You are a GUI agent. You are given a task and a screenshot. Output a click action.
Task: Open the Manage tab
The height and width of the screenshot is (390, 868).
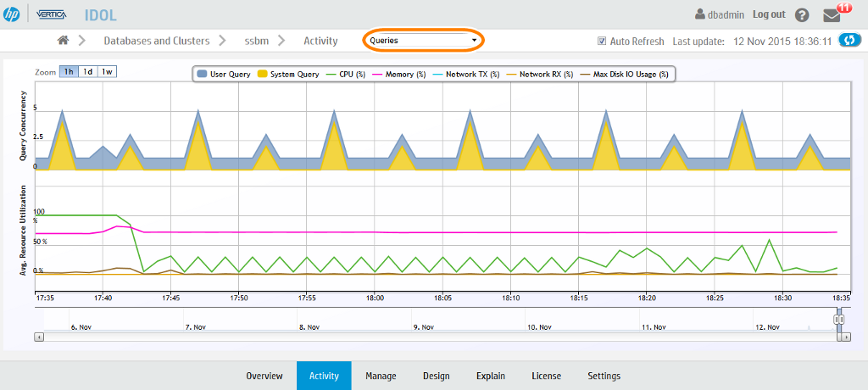point(381,376)
